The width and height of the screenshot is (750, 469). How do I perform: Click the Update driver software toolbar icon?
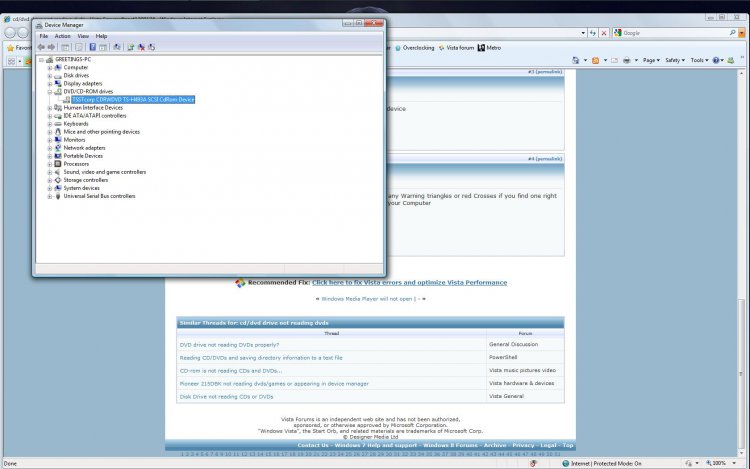coord(130,47)
